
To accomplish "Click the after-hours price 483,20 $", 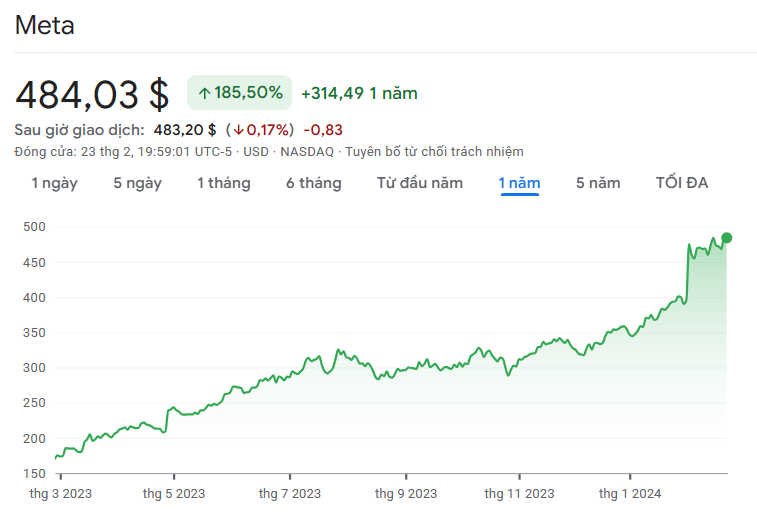I will pyautogui.click(x=184, y=130).
